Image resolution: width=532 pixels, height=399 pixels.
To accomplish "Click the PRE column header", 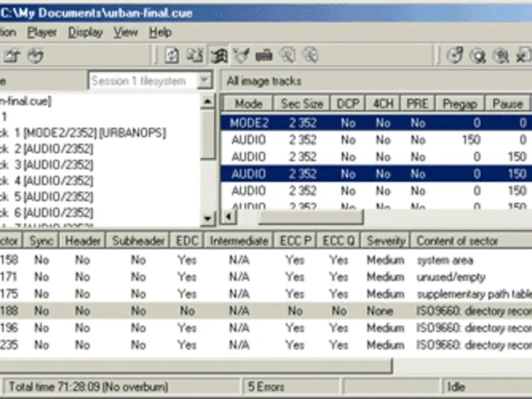I will point(418,104).
